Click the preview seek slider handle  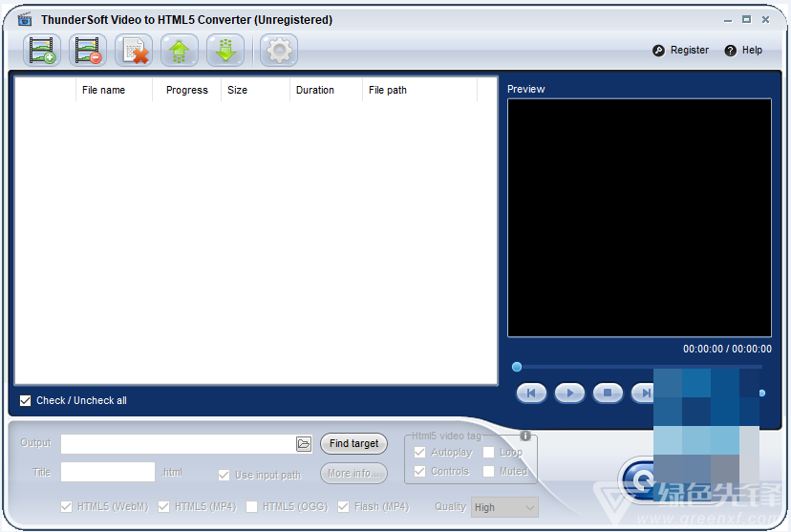click(517, 367)
